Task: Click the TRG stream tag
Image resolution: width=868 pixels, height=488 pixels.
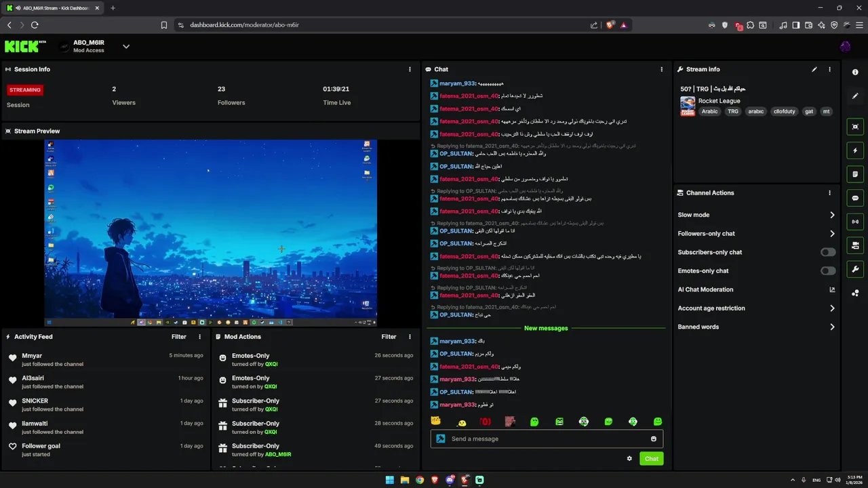Action: [x=733, y=111]
